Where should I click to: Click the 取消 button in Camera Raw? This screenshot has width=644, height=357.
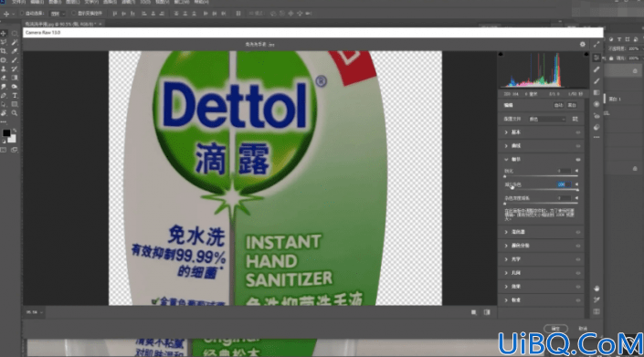[x=583, y=329]
